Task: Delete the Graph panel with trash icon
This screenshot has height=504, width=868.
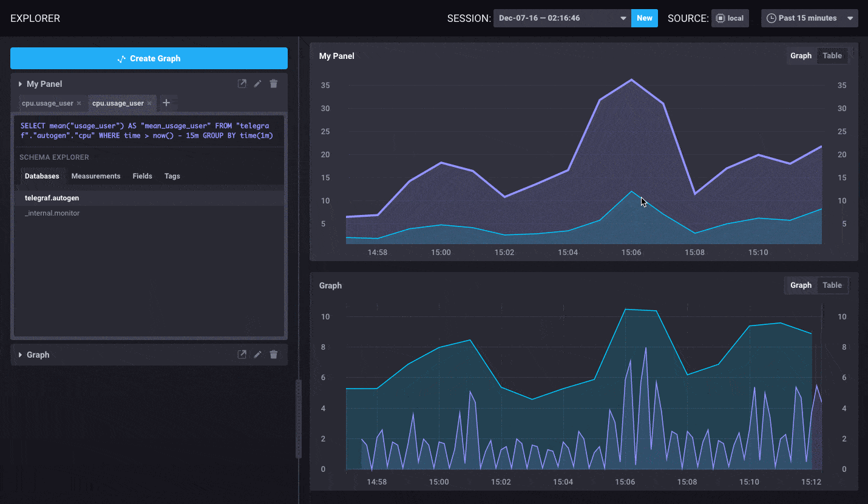Action: point(274,355)
